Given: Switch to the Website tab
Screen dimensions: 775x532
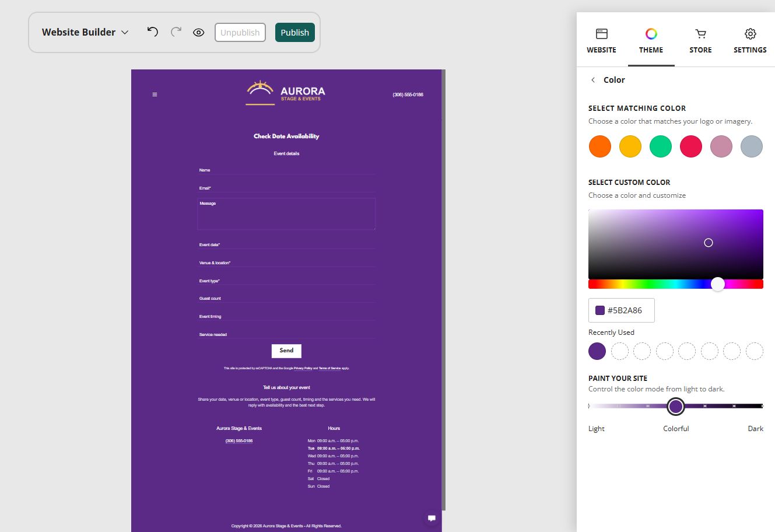Looking at the screenshot, I should pyautogui.click(x=601, y=41).
